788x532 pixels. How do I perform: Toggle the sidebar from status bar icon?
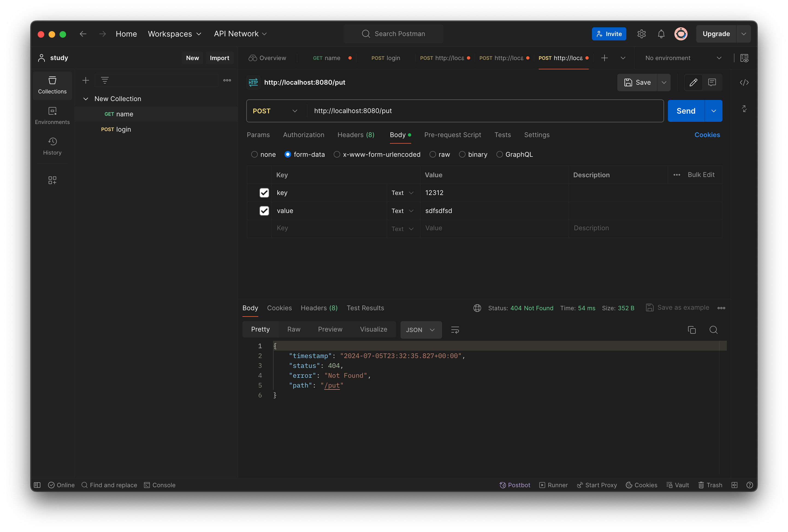[37, 485]
